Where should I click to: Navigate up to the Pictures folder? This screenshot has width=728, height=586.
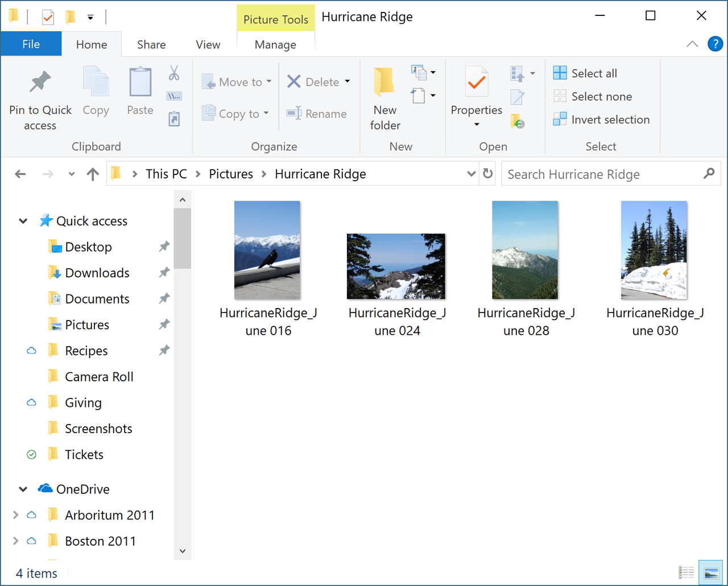(x=92, y=174)
